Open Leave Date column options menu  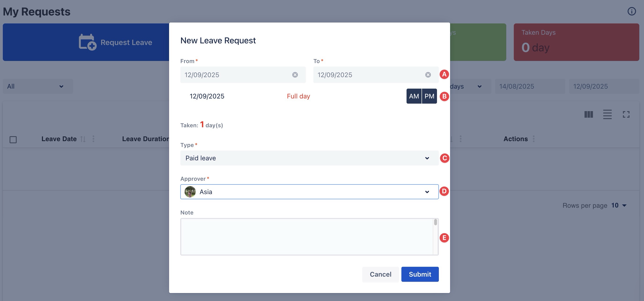click(93, 139)
